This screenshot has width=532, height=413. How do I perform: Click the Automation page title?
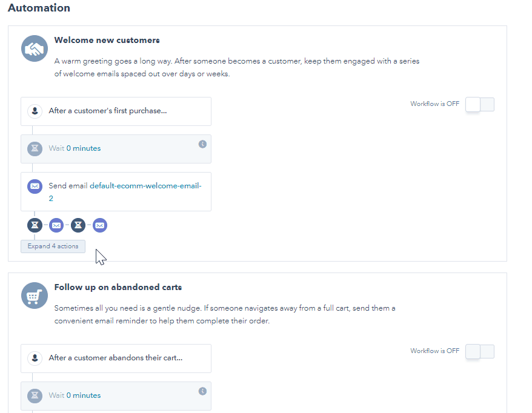(x=39, y=8)
